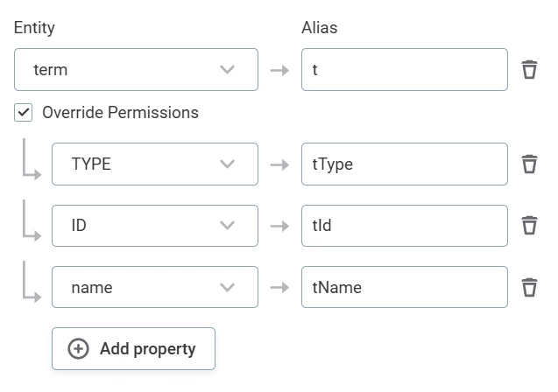Click the arrow between term and alias
Image resolution: width=558 pixels, height=392 pixels.
279,70
